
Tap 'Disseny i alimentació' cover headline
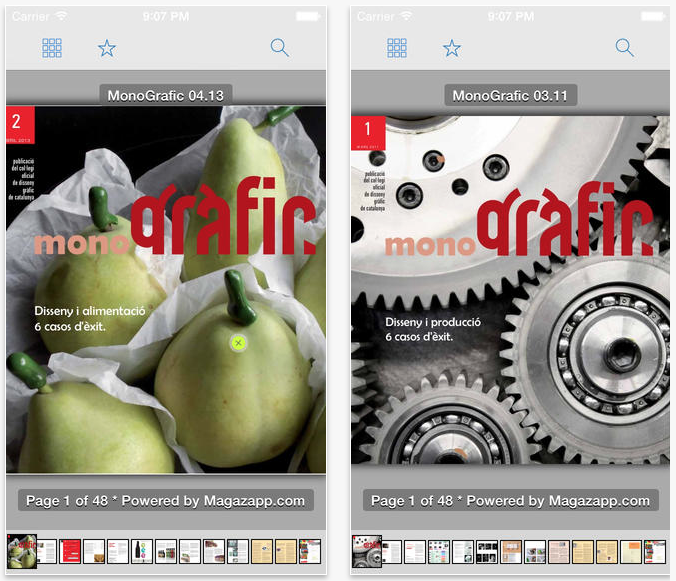click(90, 311)
